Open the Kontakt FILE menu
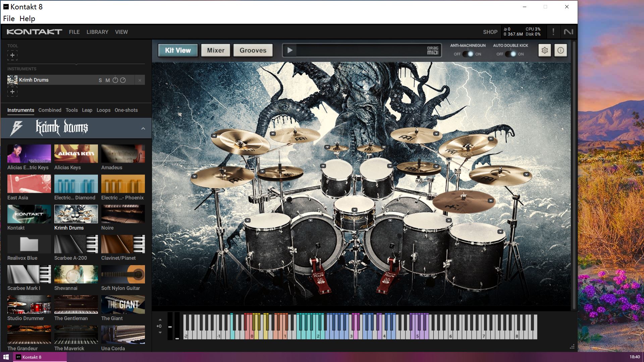 pos(74,32)
